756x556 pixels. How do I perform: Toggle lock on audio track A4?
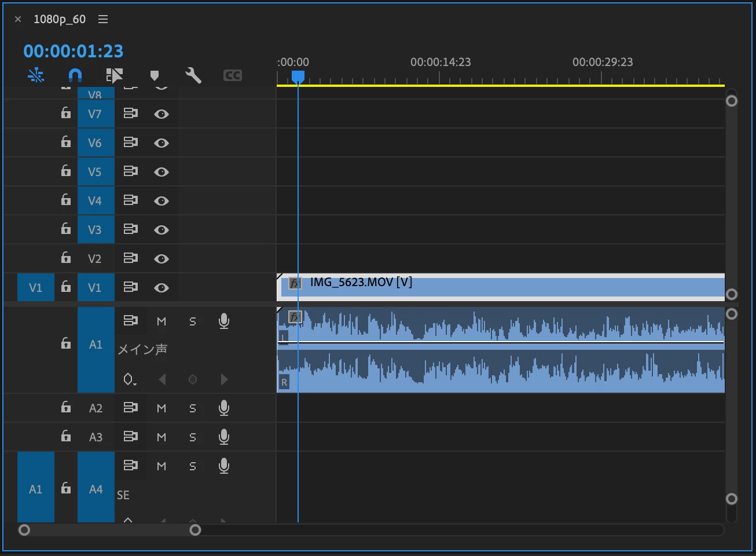(66, 488)
